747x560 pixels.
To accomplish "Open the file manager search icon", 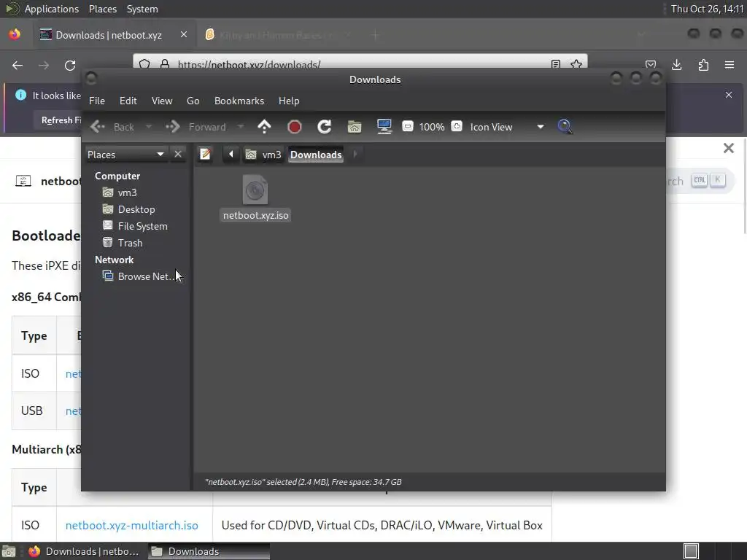I will tap(565, 127).
